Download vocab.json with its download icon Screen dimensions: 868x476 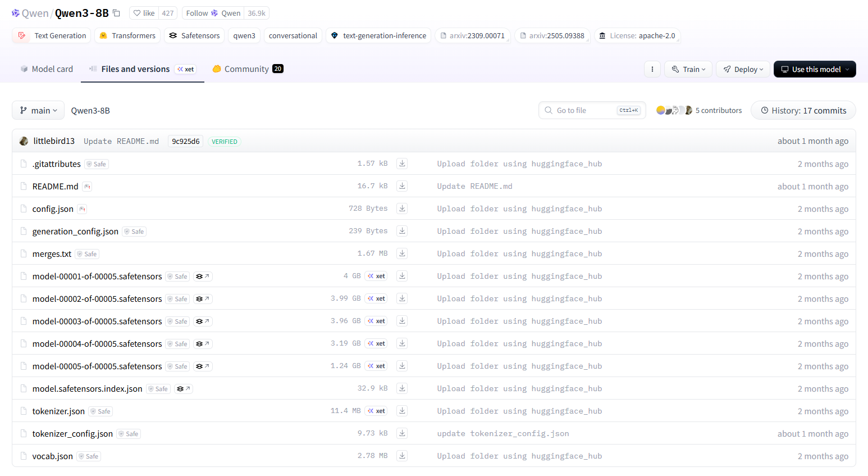coord(402,456)
